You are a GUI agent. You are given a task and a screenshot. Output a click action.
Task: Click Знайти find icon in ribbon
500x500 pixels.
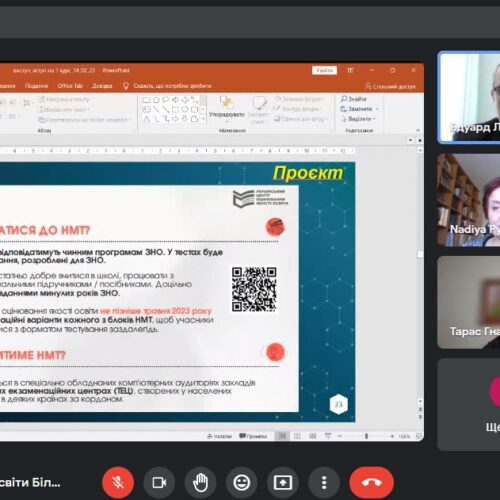pos(344,99)
